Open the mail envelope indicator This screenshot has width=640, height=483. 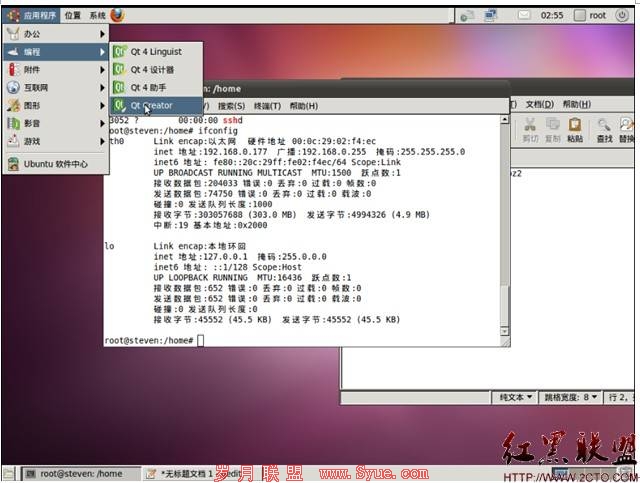(524, 16)
